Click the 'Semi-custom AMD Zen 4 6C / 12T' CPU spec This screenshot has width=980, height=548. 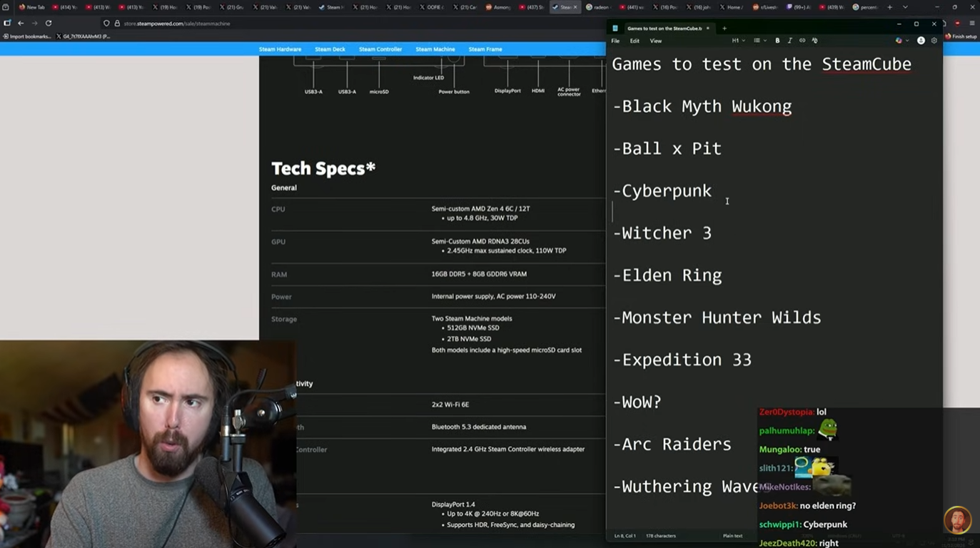click(x=480, y=208)
